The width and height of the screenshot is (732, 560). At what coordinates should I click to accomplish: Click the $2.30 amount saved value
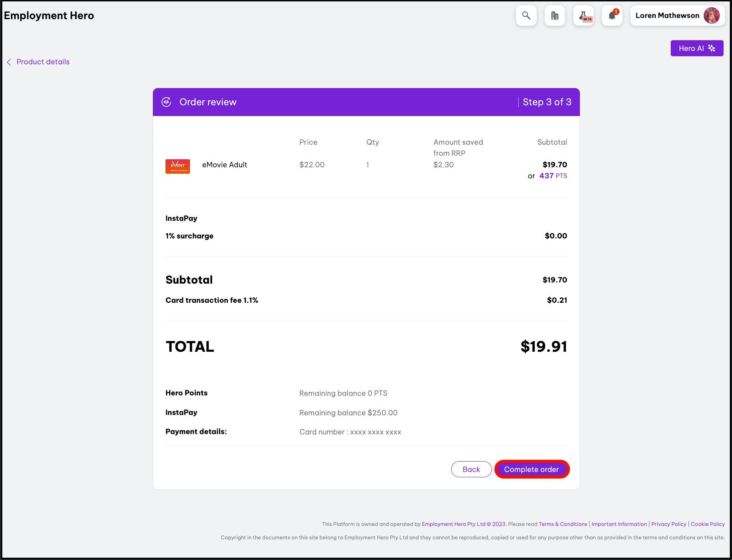[x=443, y=165]
